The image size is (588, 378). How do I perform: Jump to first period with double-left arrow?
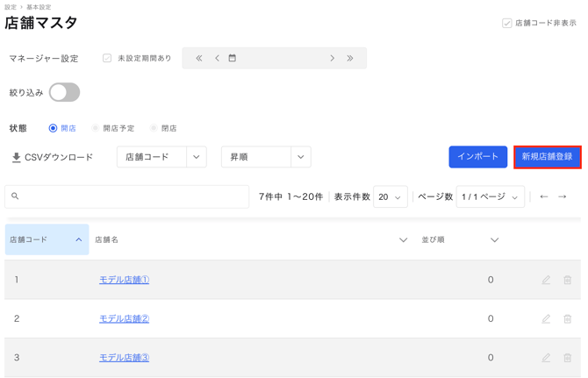198,58
